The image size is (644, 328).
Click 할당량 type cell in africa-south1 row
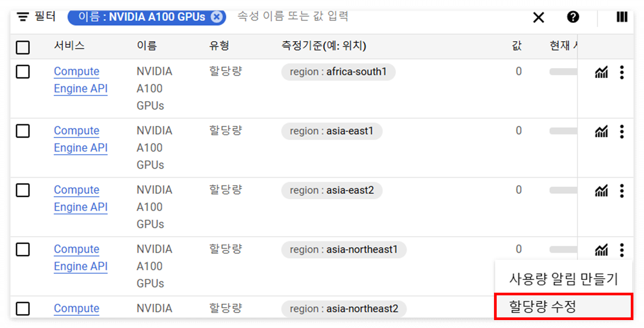click(x=226, y=71)
